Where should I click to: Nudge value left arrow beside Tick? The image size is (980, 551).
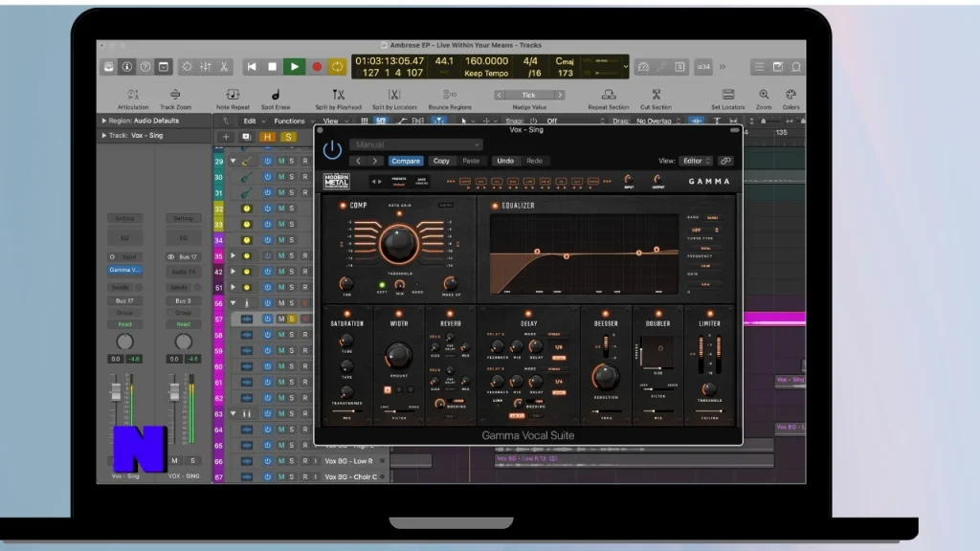pos(499,95)
